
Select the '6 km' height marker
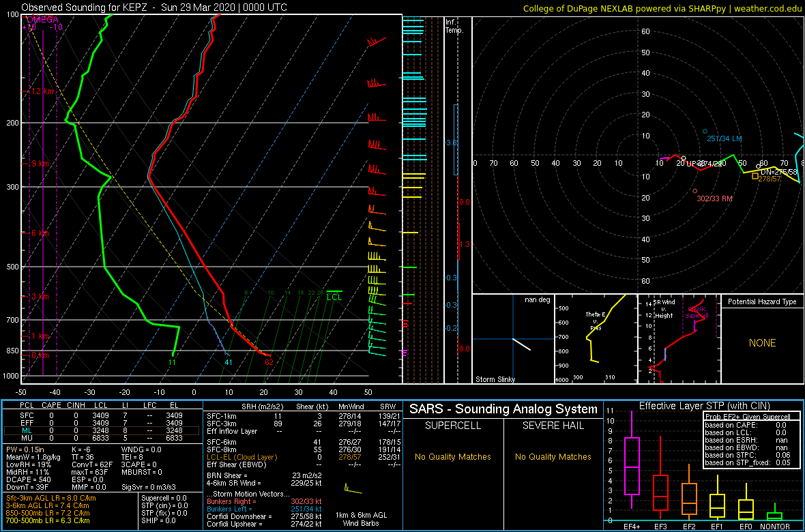click(x=42, y=233)
